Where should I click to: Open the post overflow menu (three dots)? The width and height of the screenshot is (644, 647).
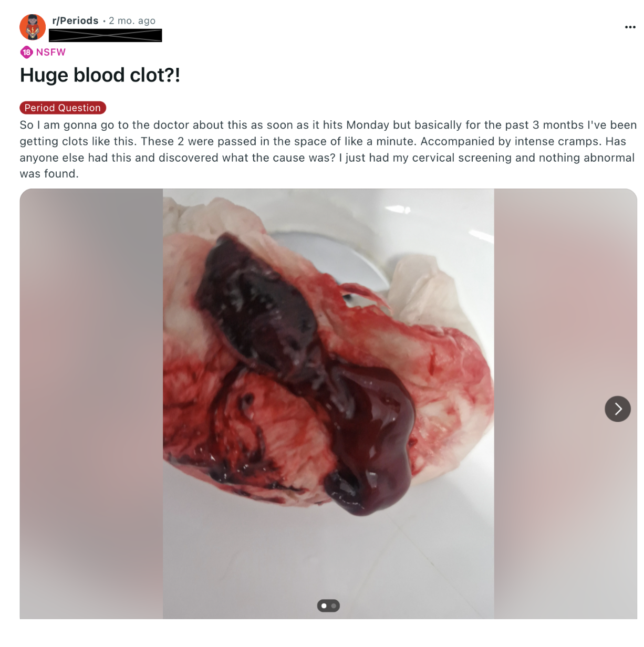tap(630, 27)
